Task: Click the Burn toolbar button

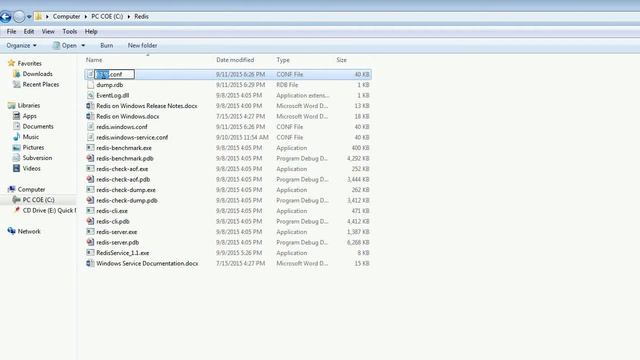Action: coord(107,45)
